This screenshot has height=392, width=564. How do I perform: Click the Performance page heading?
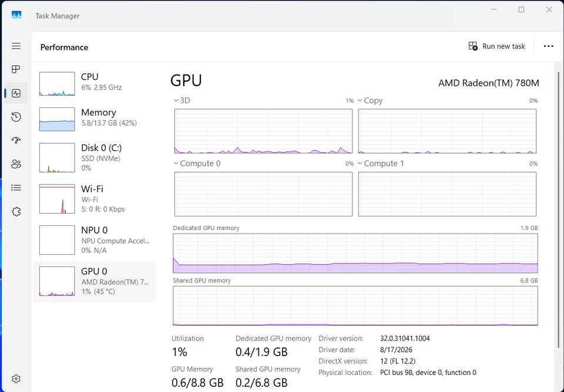click(64, 48)
